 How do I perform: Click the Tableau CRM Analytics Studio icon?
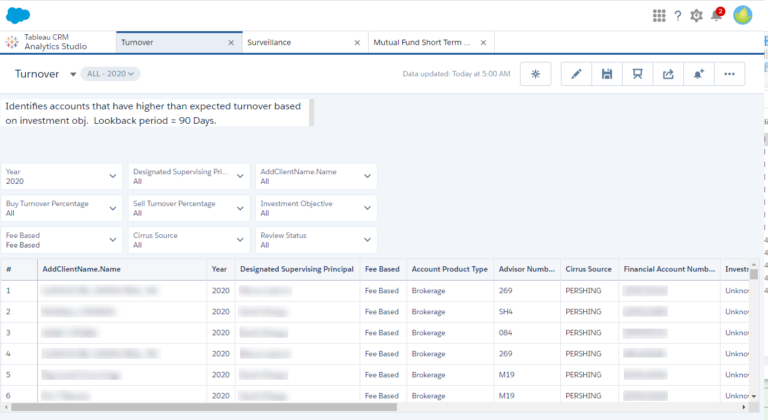12,42
